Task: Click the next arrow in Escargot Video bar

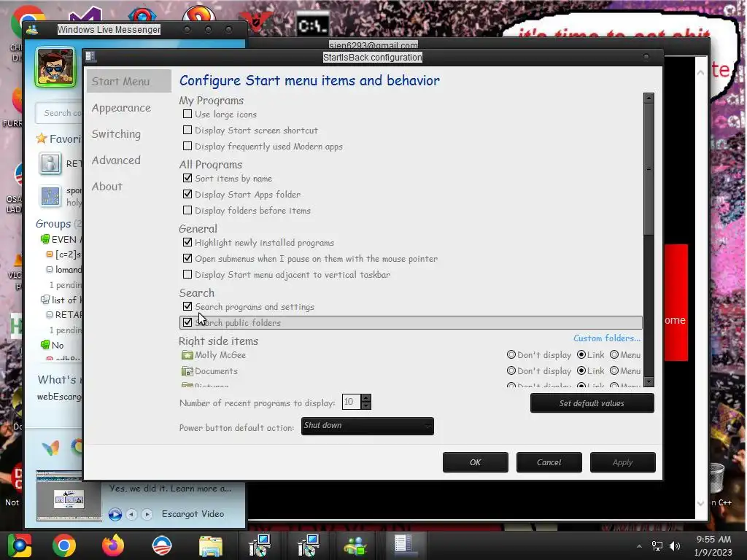Action: pyautogui.click(x=147, y=514)
